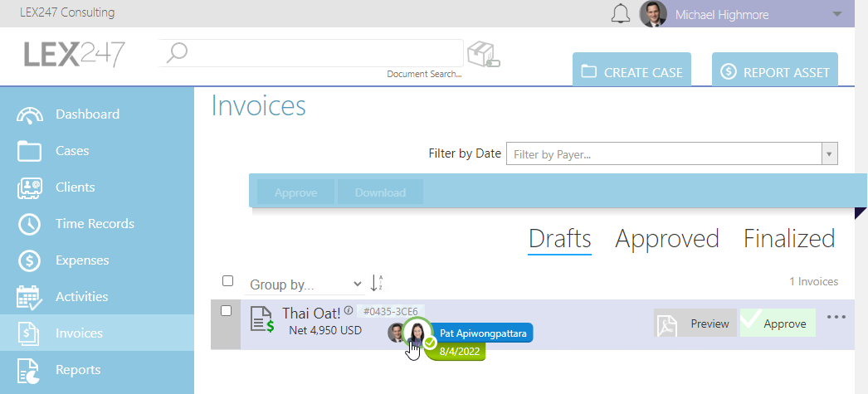Open Dashboard gauge icon in sidebar

click(x=29, y=114)
